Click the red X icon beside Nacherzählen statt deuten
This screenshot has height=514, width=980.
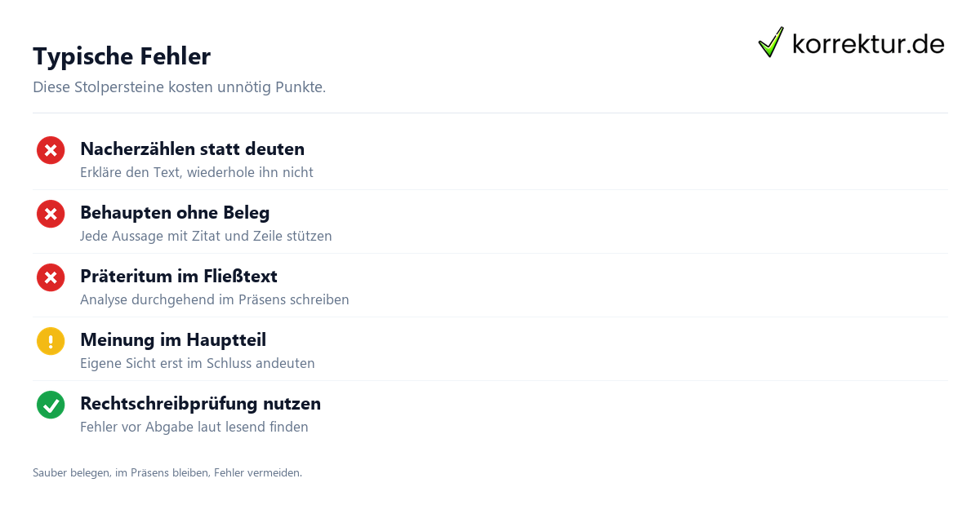pyautogui.click(x=51, y=150)
